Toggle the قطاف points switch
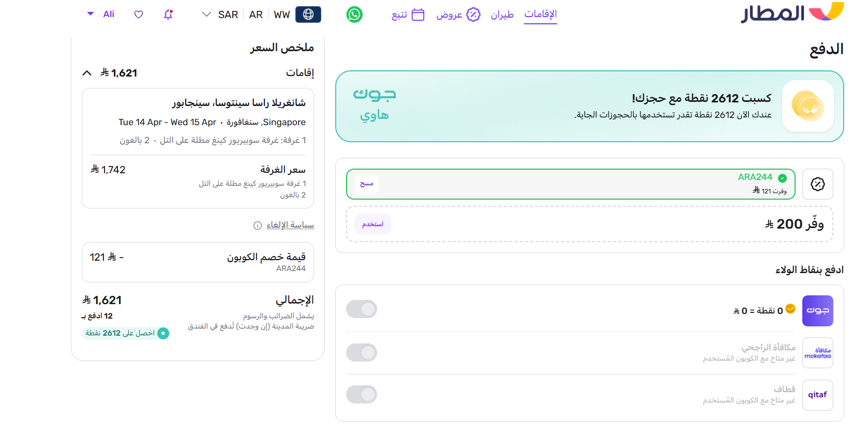Image resolution: width=868 pixels, height=435 pixels. 362,394
